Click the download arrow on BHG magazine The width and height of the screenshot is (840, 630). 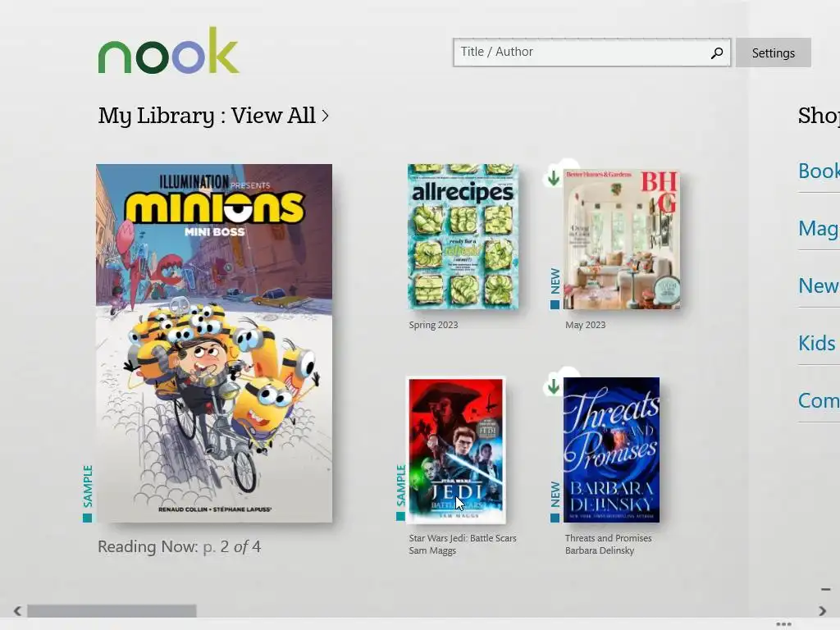tap(554, 178)
